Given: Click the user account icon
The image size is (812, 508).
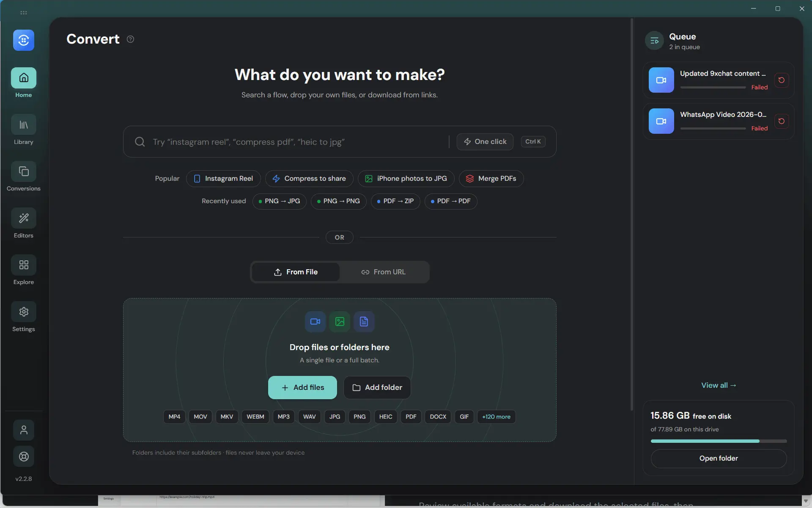Looking at the screenshot, I should pos(24,430).
